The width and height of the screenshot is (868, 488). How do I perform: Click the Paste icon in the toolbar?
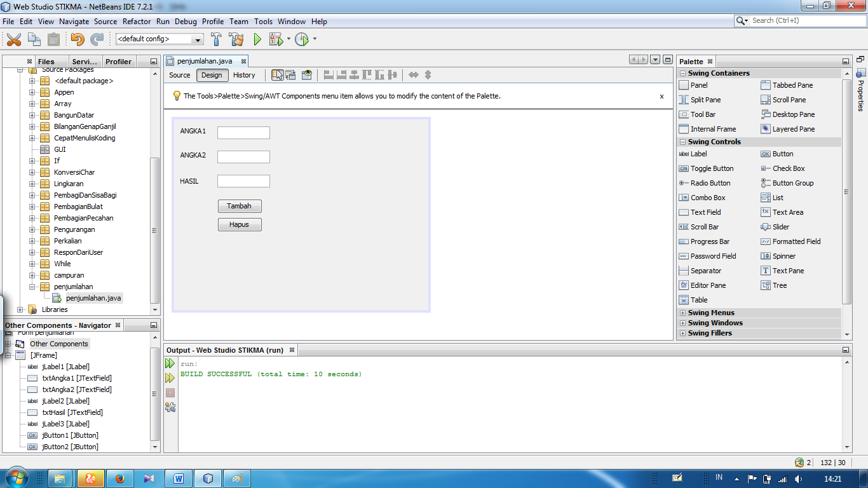[x=55, y=39]
